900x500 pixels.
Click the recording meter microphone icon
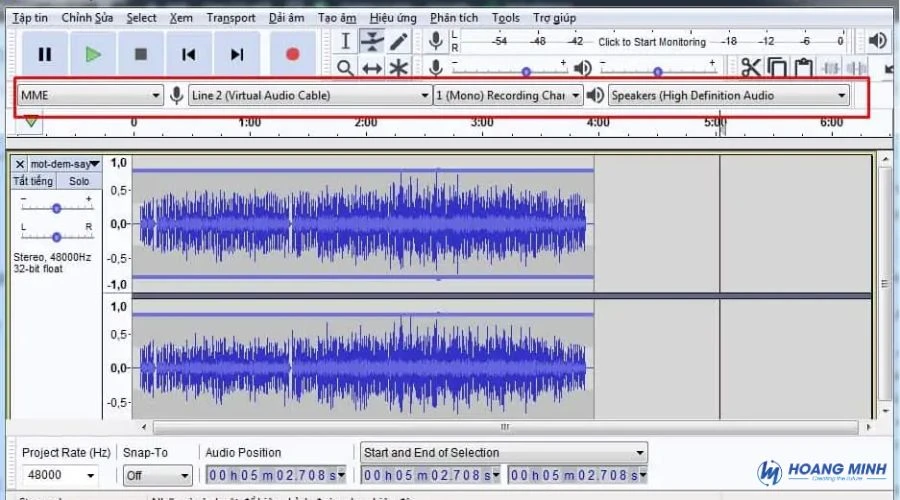[436, 41]
